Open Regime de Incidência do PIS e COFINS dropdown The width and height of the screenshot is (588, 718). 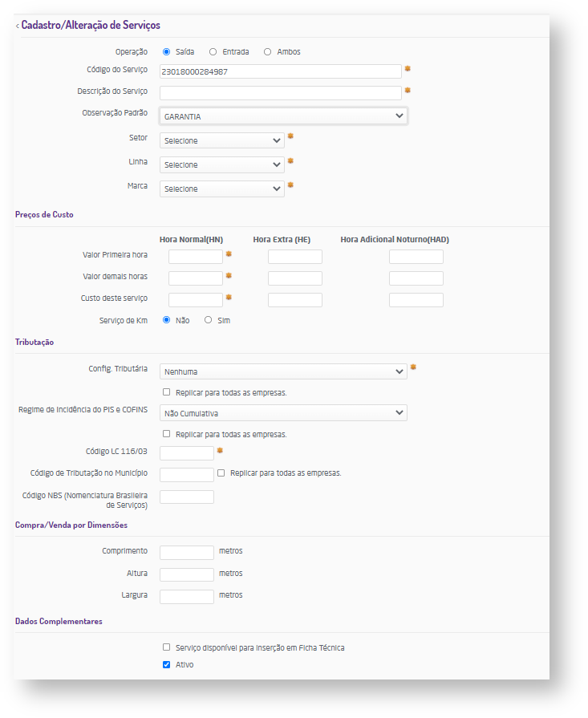point(283,413)
